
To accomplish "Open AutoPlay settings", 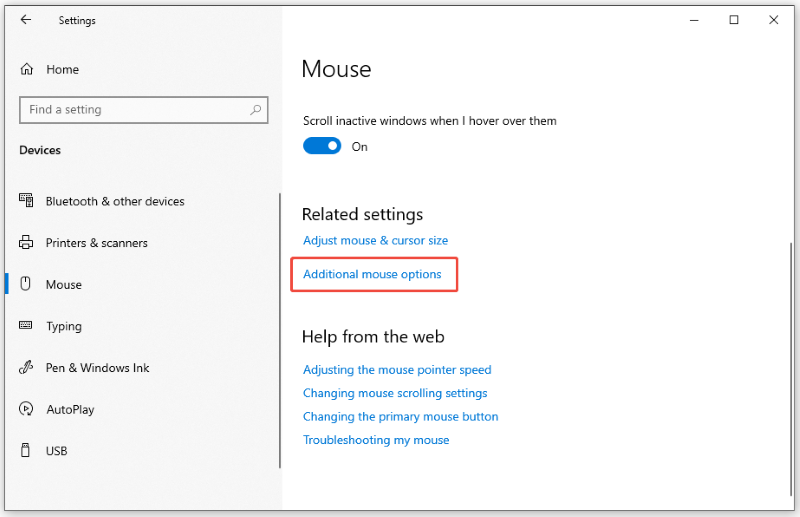I will tap(70, 409).
